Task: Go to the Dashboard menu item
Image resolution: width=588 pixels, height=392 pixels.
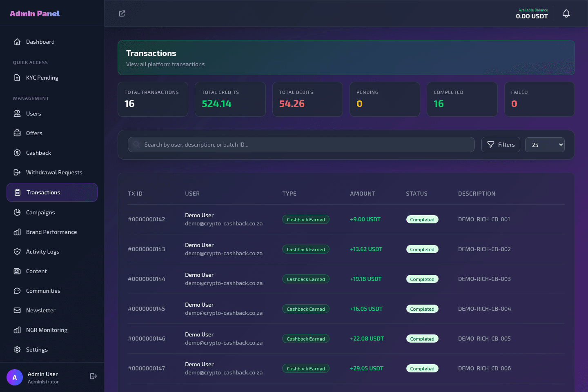Action: [52, 42]
